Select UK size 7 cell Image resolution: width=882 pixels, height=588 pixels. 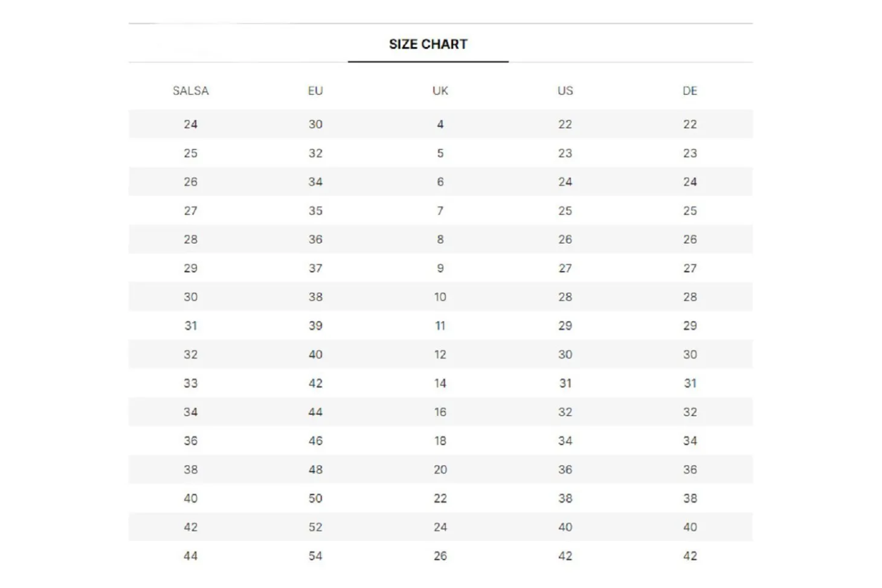coord(440,211)
